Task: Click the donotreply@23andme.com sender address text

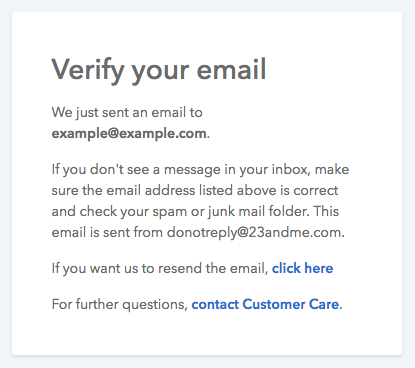Action: click(254, 232)
